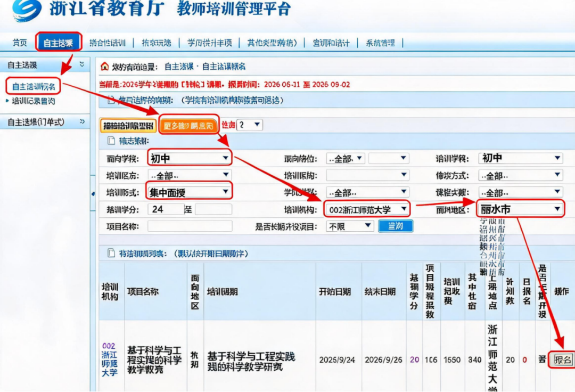
Task: Click the purple credit value 20
Action: [414, 360]
